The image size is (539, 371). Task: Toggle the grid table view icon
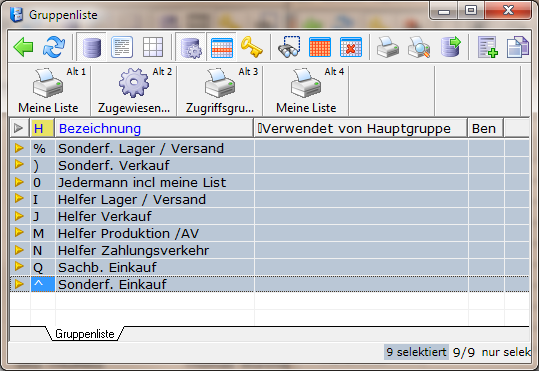tap(153, 47)
